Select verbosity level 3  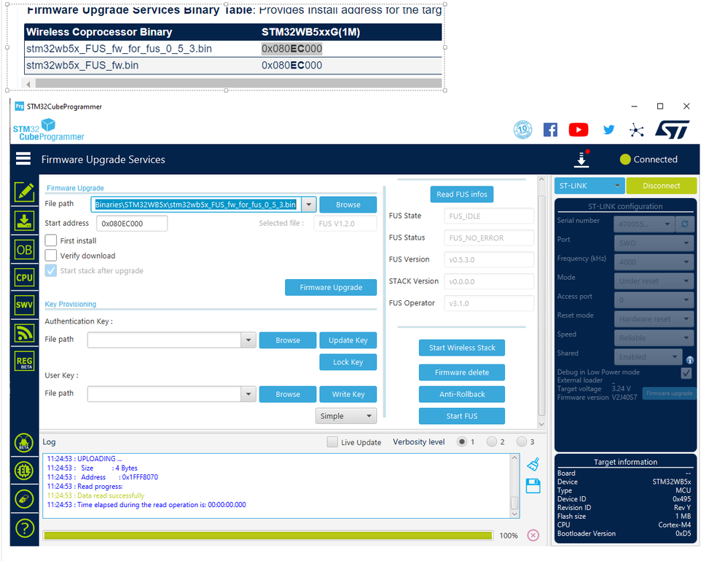pyautogui.click(x=521, y=442)
